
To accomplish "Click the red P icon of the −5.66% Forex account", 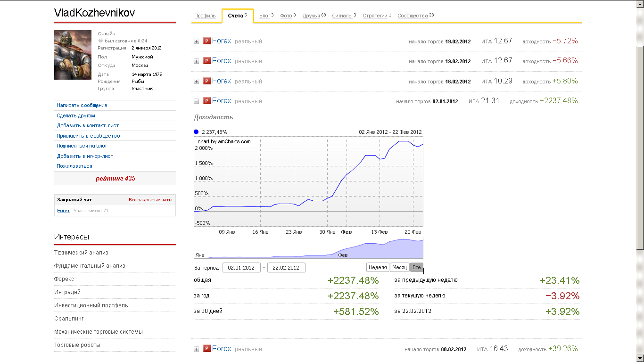I will (x=206, y=61).
